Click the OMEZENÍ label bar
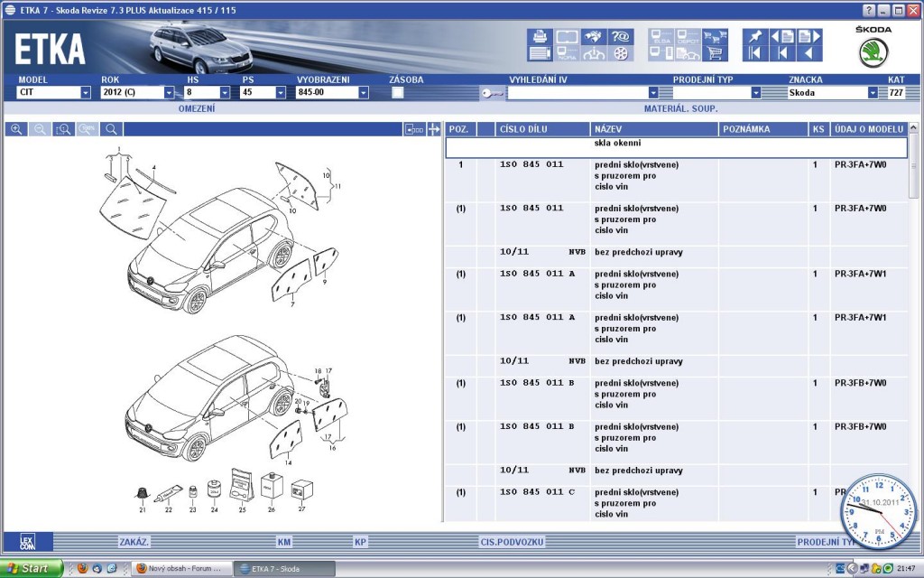924x578 pixels. pyautogui.click(x=197, y=108)
